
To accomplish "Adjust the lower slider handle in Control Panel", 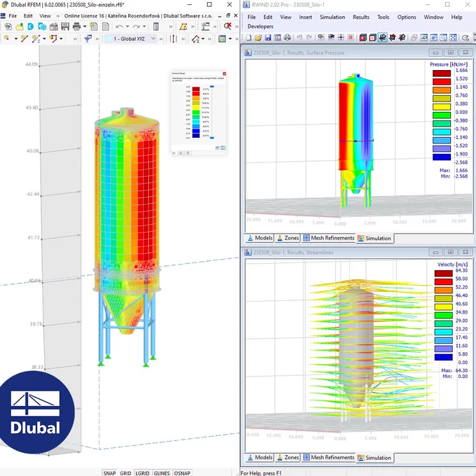I will (x=212, y=138).
